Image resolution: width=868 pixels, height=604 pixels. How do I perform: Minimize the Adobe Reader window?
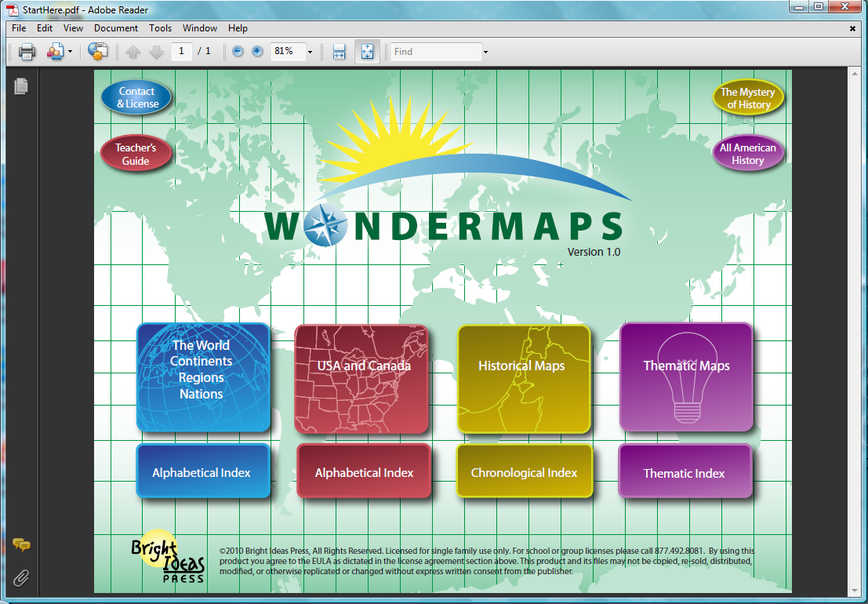point(799,7)
